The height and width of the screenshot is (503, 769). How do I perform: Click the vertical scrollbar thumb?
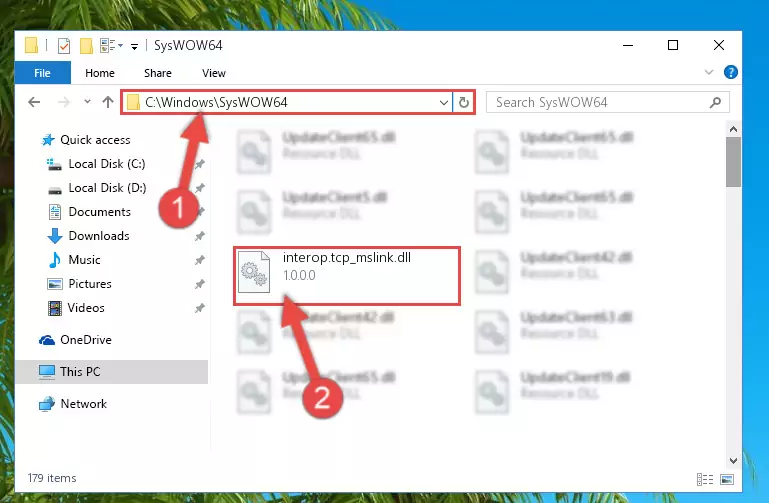pyautogui.click(x=733, y=162)
